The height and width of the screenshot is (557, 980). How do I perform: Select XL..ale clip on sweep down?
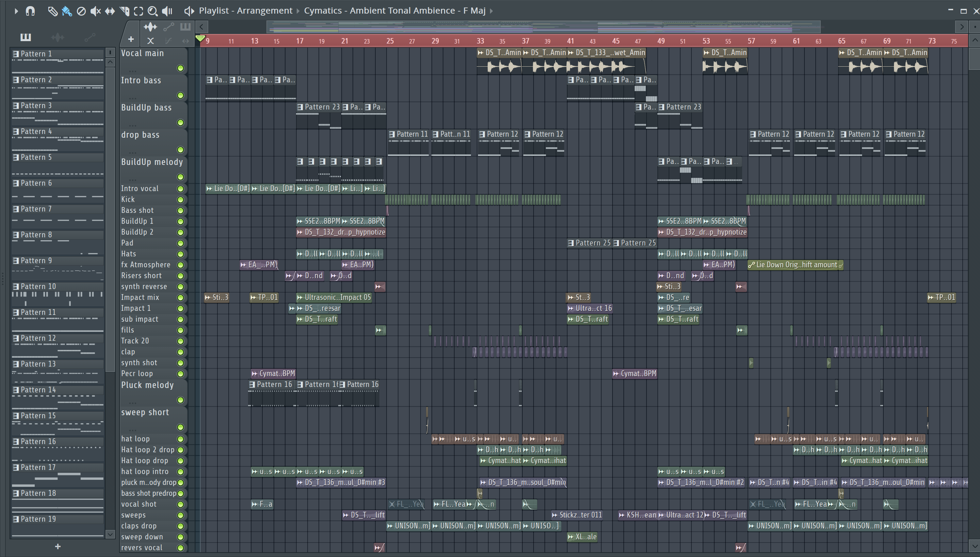click(582, 537)
